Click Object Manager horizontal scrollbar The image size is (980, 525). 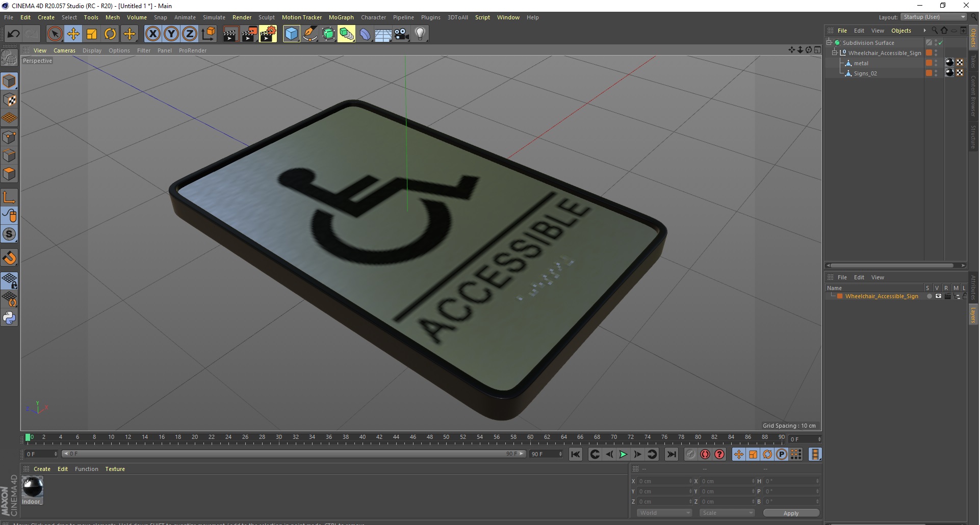pyautogui.click(x=891, y=265)
